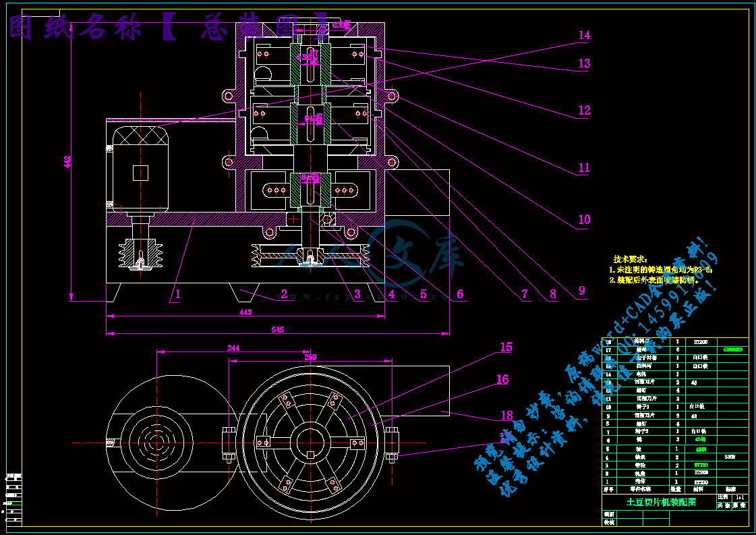Select part balloon number 11 label

tap(584, 167)
